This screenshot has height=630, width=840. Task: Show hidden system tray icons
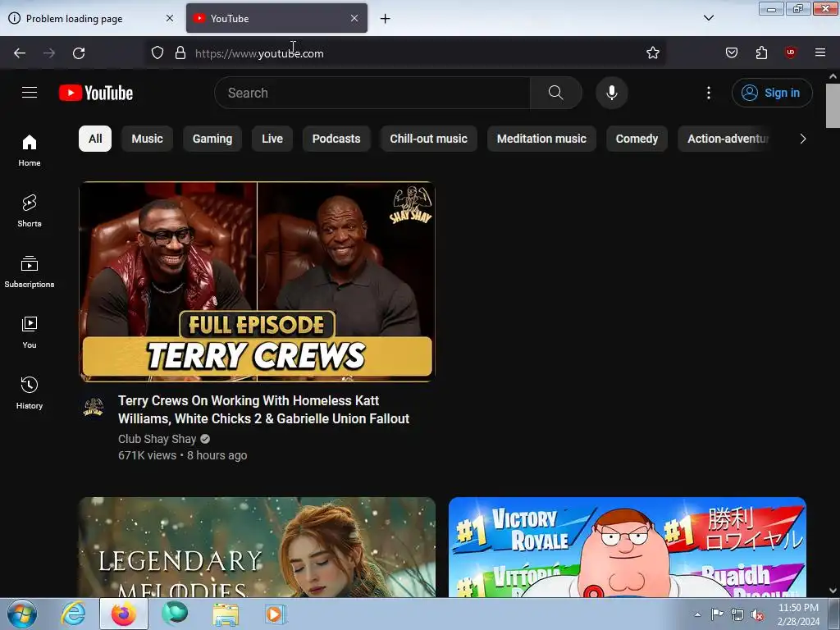click(697, 615)
